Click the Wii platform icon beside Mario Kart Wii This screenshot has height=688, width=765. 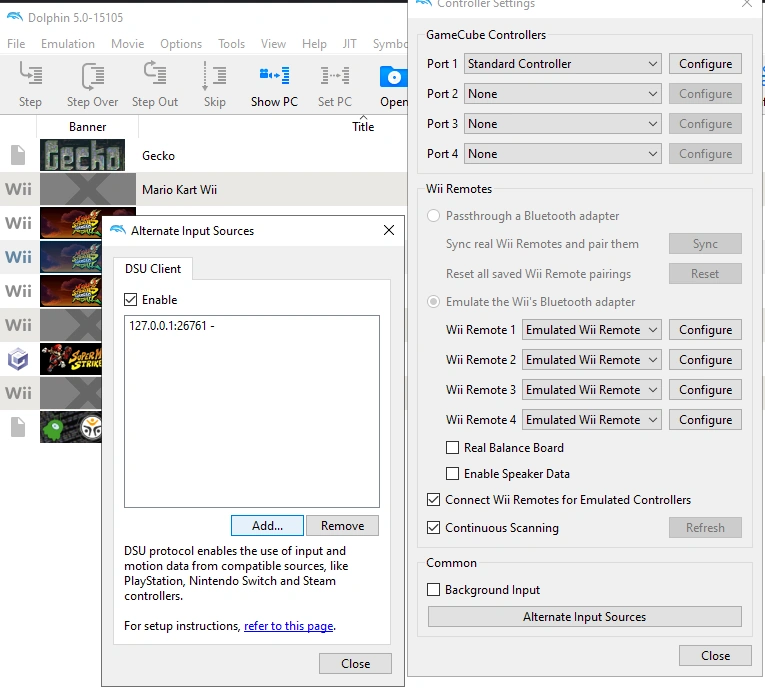point(19,189)
